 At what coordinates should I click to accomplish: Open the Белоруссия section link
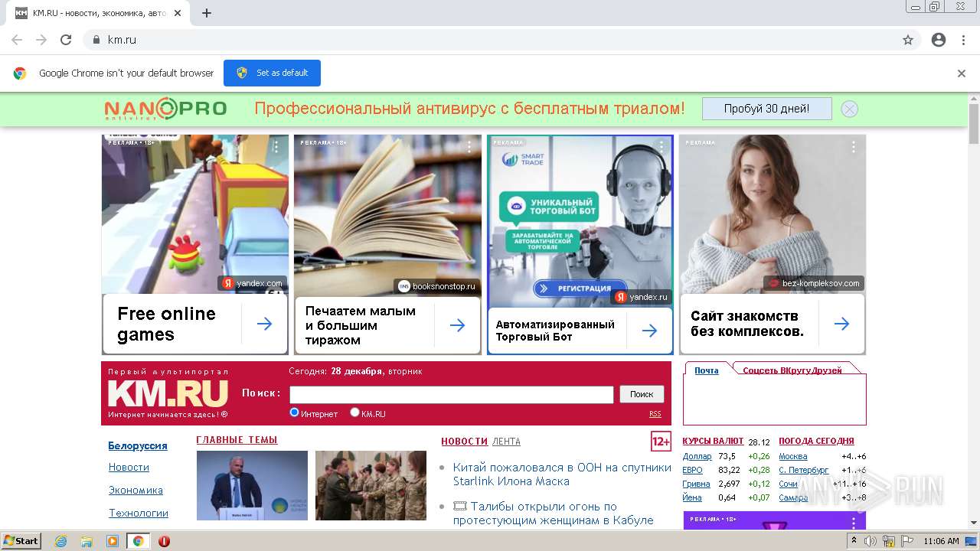pos(138,445)
